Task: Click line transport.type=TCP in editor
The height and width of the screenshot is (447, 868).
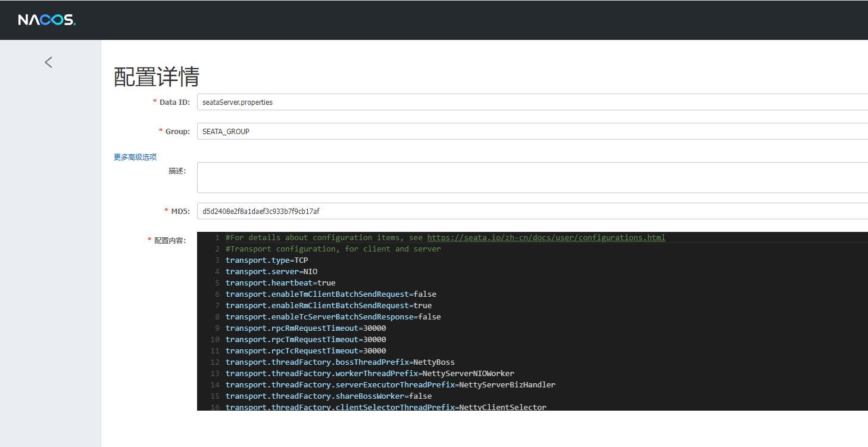Action: click(x=267, y=260)
